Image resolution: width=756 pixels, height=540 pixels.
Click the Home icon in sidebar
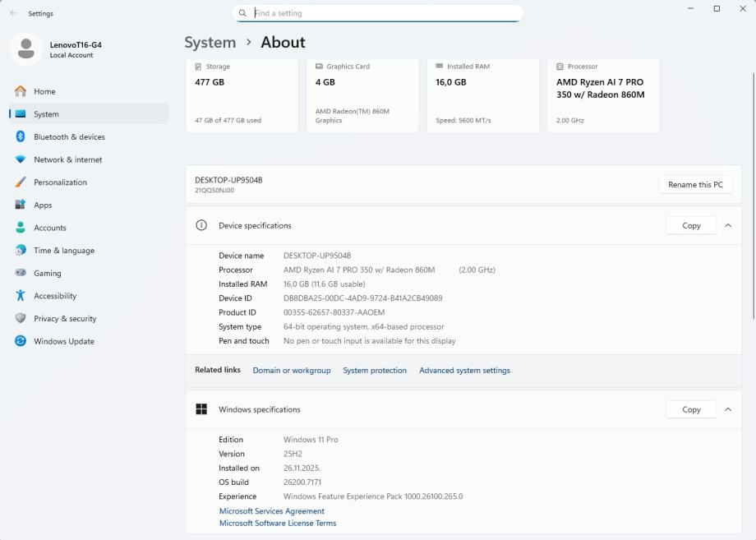pos(21,91)
